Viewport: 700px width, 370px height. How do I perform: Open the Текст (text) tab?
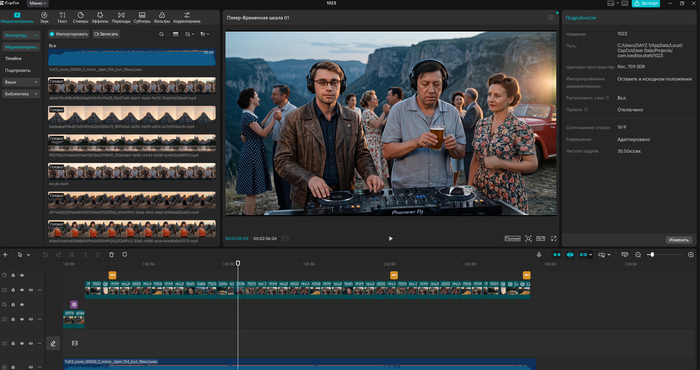(62, 17)
